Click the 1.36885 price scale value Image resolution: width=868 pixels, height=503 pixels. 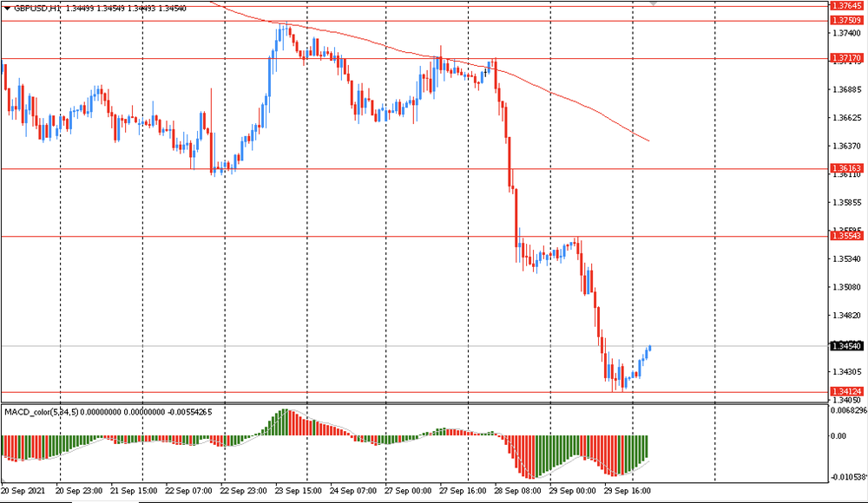[847, 89]
